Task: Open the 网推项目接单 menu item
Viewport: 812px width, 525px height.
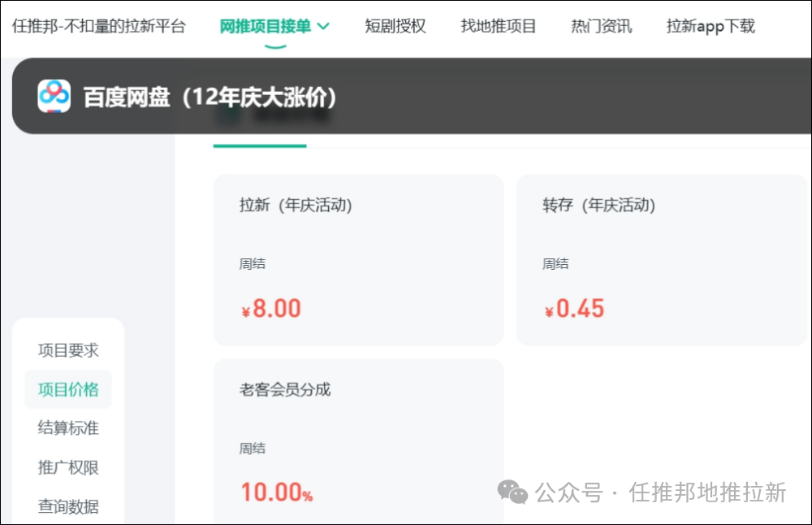Action: coord(266,26)
